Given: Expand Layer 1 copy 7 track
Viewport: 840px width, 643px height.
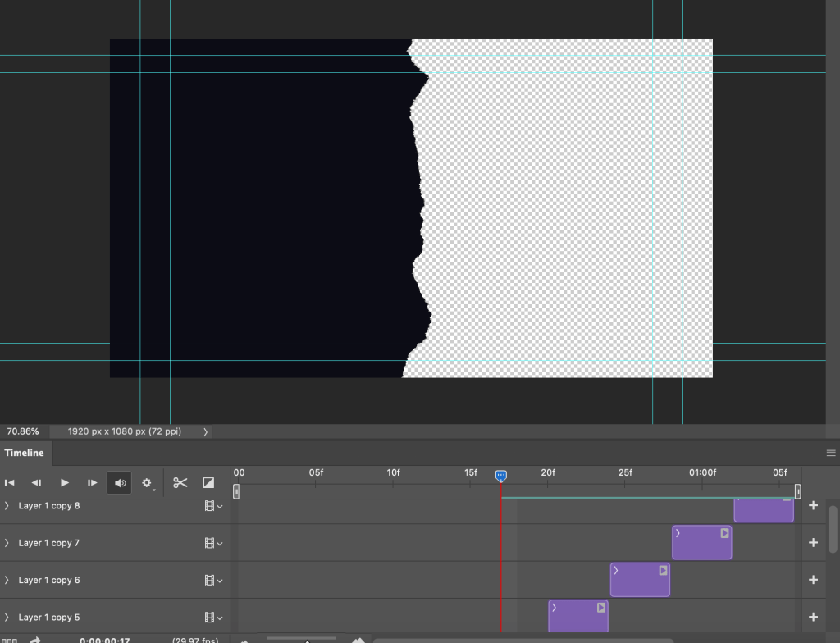Looking at the screenshot, I should click(x=7, y=543).
